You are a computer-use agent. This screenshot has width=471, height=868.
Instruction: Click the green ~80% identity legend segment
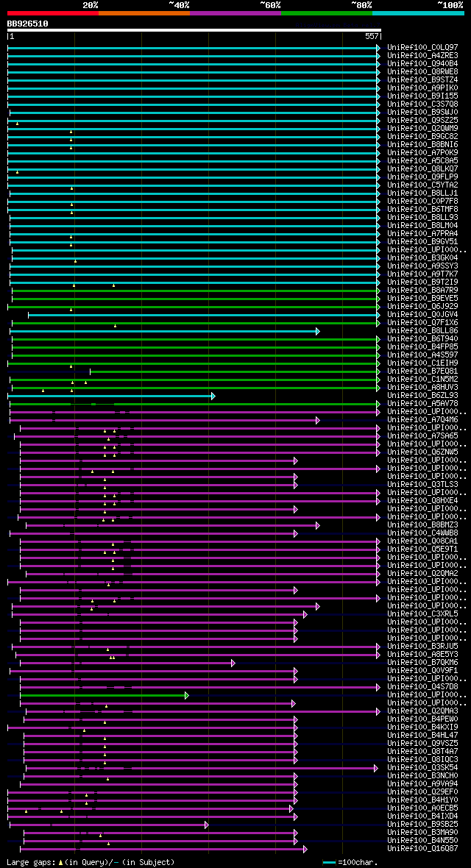327,13
